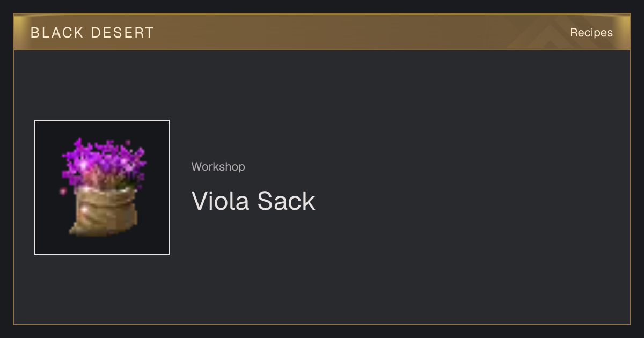Open the BLACK DESERT logo link

92,33
